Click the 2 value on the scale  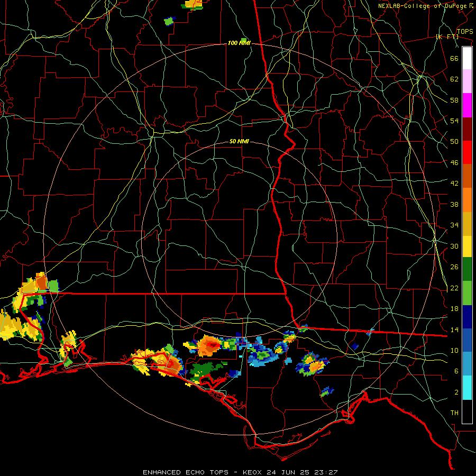(456, 392)
